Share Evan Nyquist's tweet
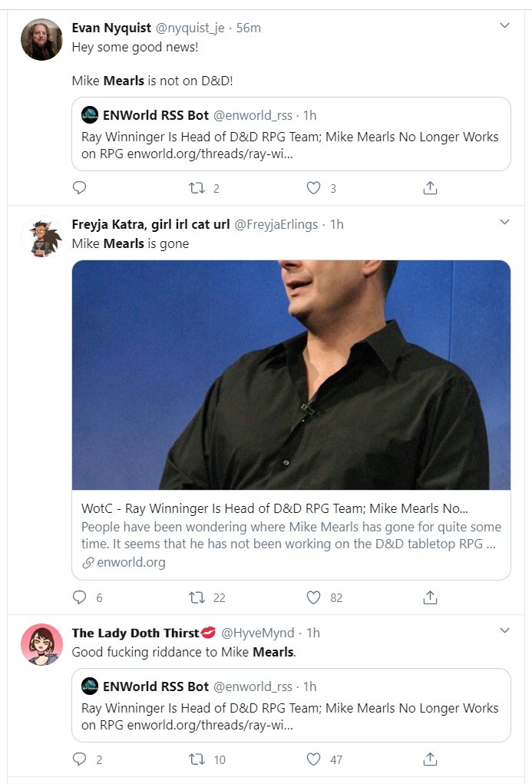The image size is (532, 784). click(430, 188)
